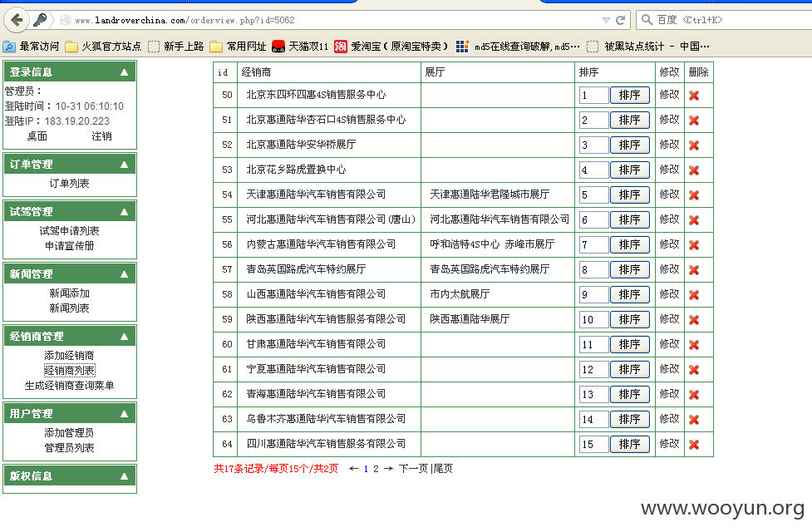Delete dealer row id 50
The image size is (812, 532).
coord(694,96)
